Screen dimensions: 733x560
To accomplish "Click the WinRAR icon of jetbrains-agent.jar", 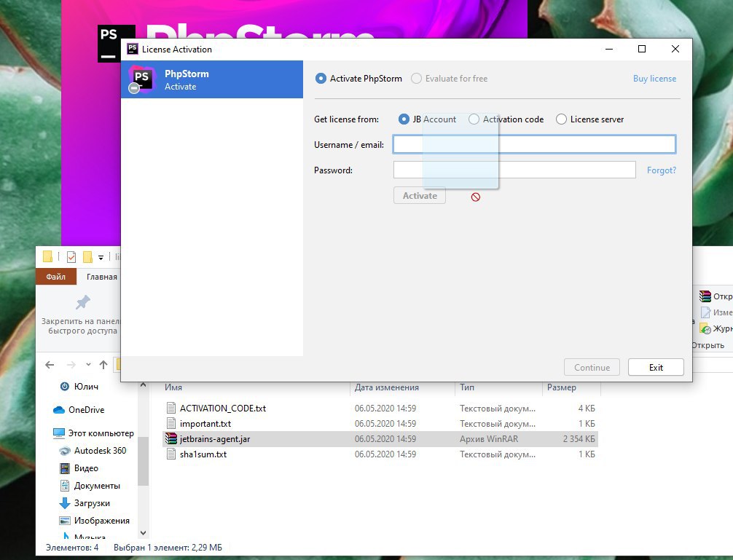I will click(x=171, y=439).
